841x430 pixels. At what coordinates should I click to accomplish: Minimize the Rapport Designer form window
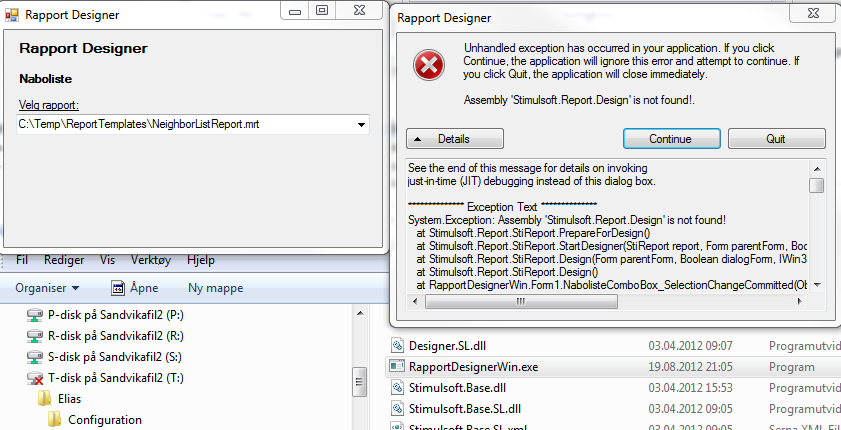point(294,10)
